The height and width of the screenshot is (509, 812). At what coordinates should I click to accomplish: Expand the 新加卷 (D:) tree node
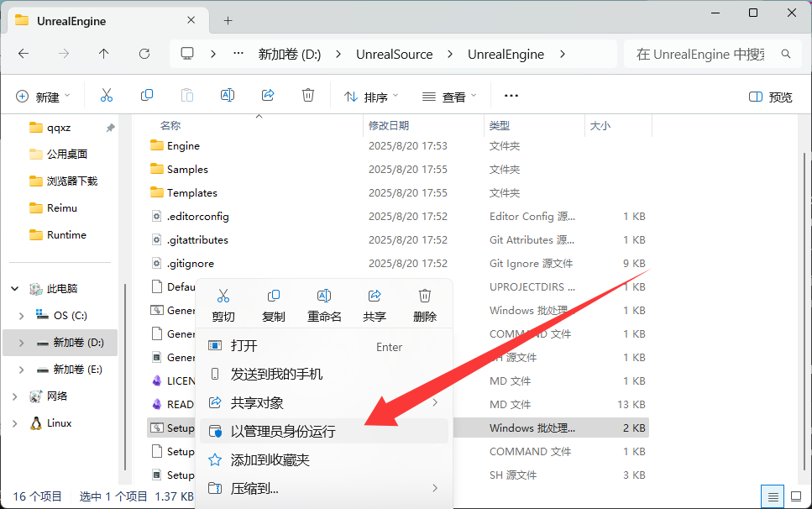(x=21, y=343)
